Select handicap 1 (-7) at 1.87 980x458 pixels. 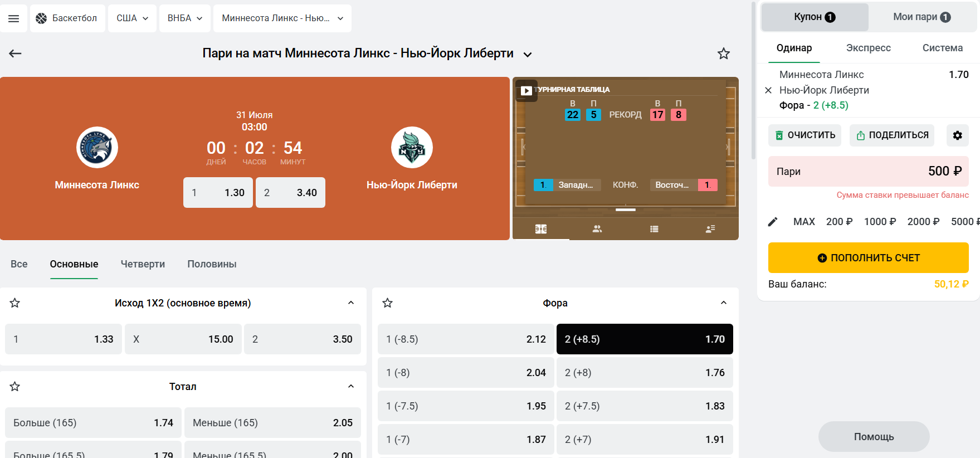pos(466,440)
